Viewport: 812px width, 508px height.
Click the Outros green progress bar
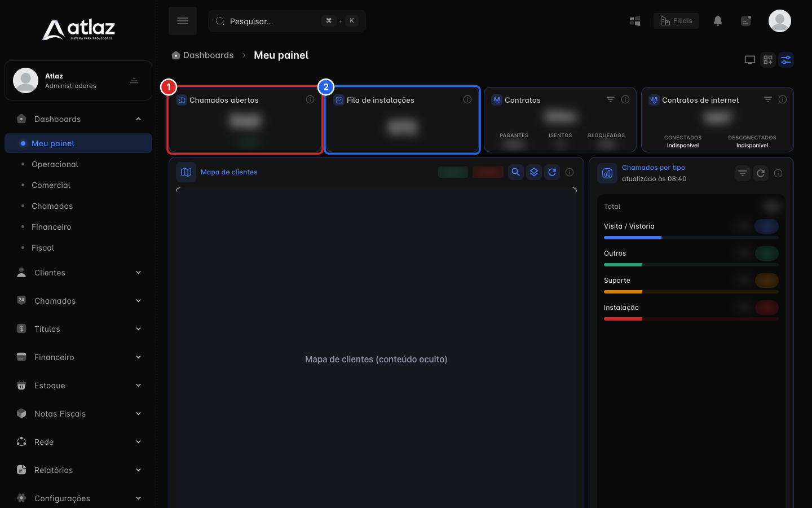tap(691, 265)
